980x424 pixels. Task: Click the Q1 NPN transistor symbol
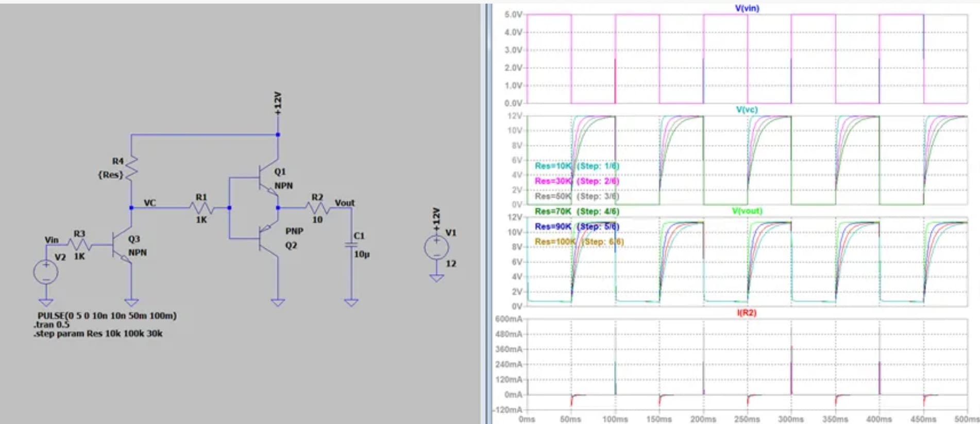pos(267,179)
